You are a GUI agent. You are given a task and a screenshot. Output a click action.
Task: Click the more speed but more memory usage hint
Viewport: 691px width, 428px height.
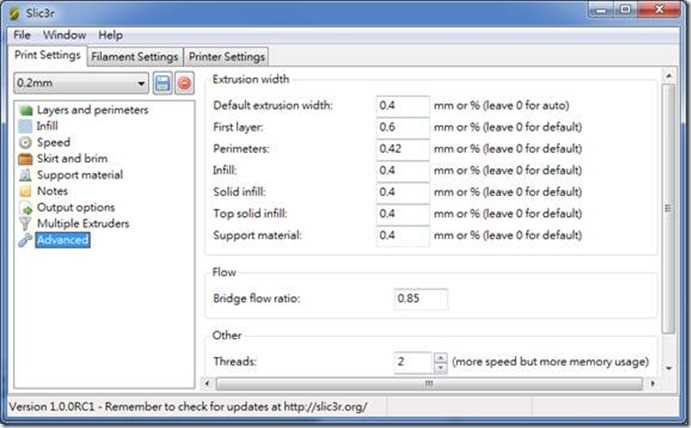[x=550, y=362]
